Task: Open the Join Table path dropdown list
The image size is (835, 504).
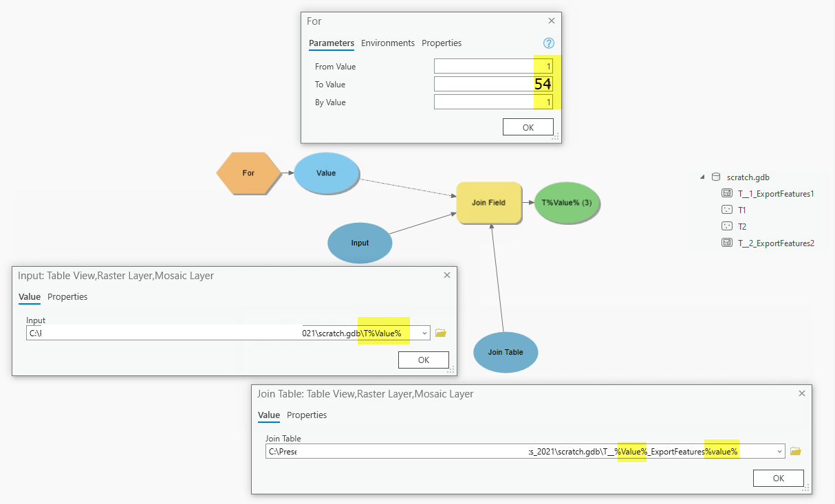Action: tap(781, 451)
